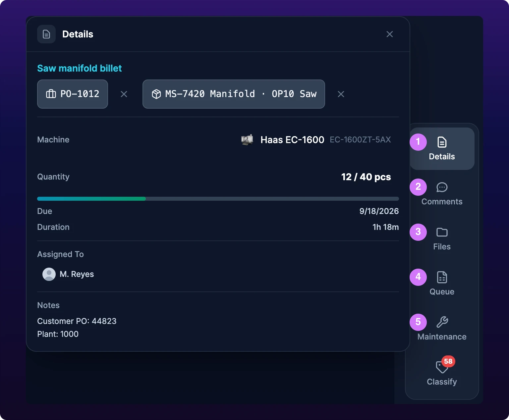Click the briefcase icon in the PO-1012 chip
The height and width of the screenshot is (420, 509).
pos(51,94)
